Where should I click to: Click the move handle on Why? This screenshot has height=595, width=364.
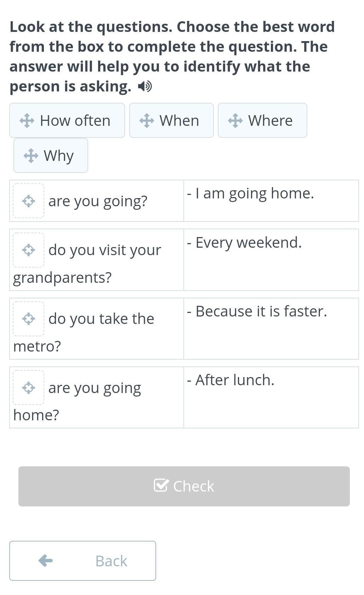tap(31, 156)
